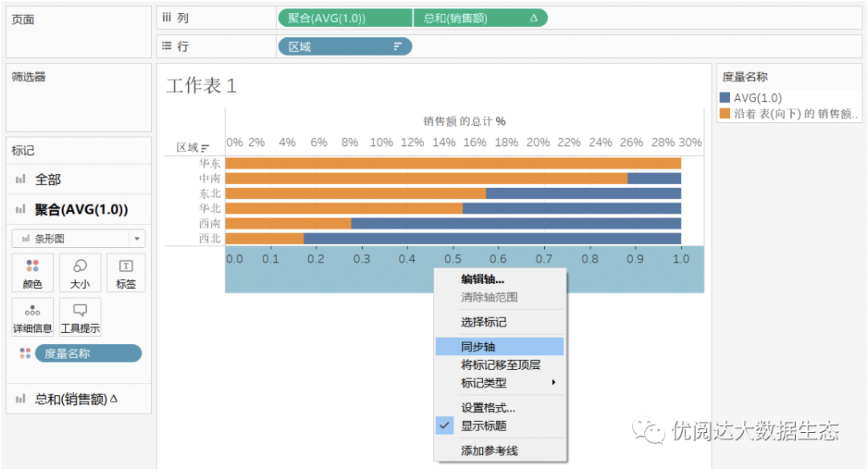Select 添加参考线 in the context menu
The width and height of the screenshot is (868, 472).
coord(489,450)
